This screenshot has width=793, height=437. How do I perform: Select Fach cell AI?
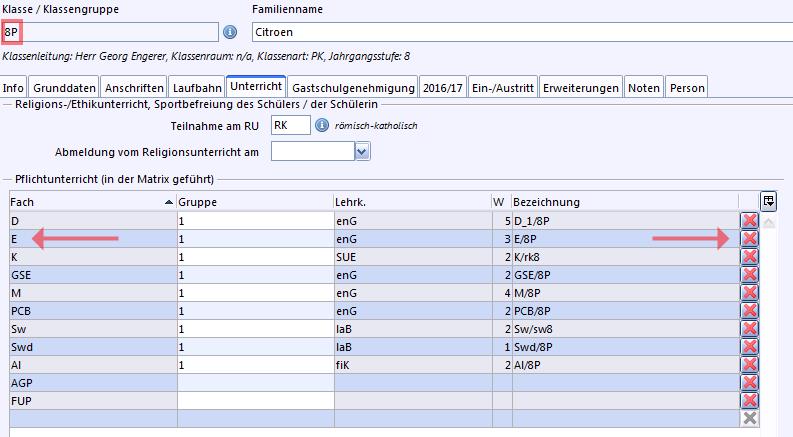coord(93,365)
